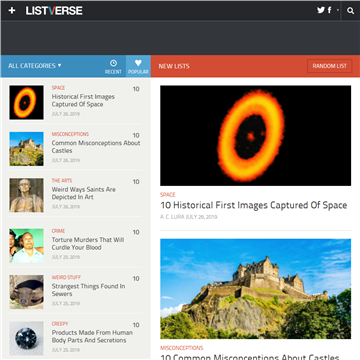Expand the small arrow next to the social icons
Image resolution: width=360 pixels, height=360 pixels.
tap(338, 10)
